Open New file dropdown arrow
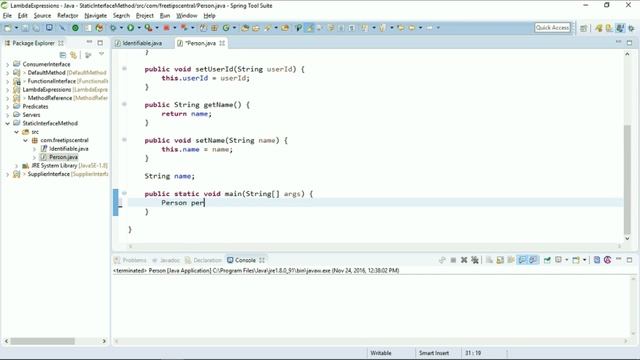Viewport: 640px width, 360px height. click(16, 28)
